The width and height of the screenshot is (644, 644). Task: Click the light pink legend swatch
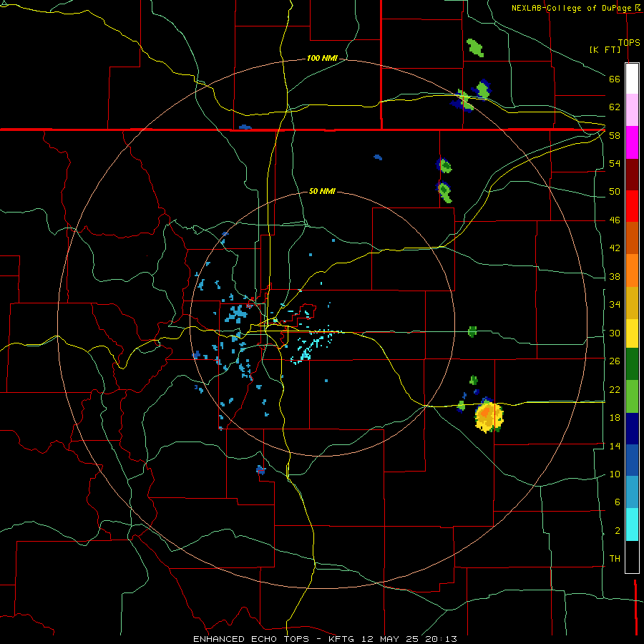point(632,110)
